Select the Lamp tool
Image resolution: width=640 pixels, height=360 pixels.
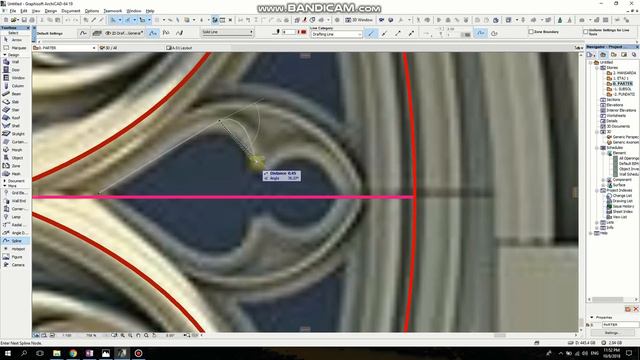pos(16,217)
